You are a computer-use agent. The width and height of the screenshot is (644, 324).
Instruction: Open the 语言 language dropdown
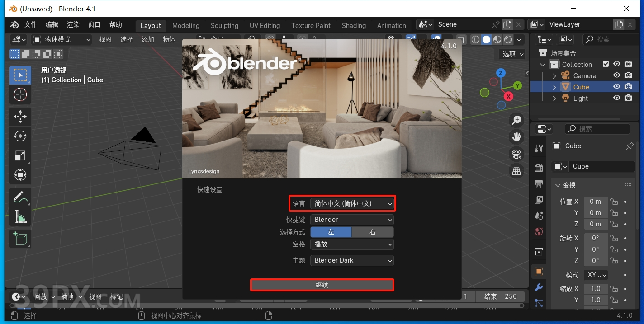[x=352, y=203]
